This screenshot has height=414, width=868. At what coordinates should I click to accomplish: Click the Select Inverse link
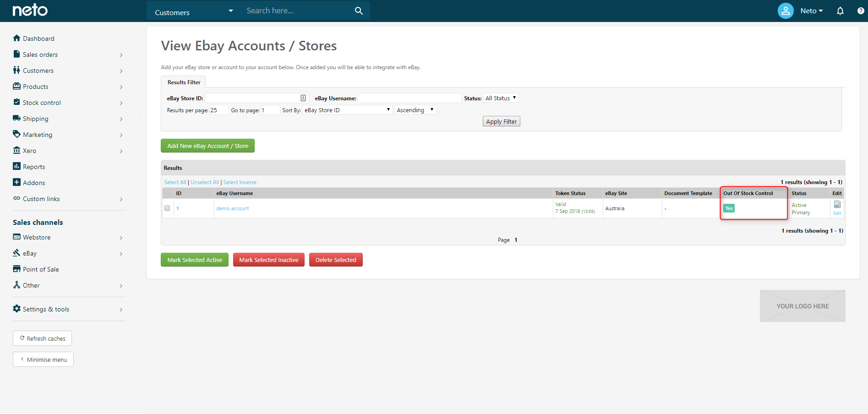[240, 182]
